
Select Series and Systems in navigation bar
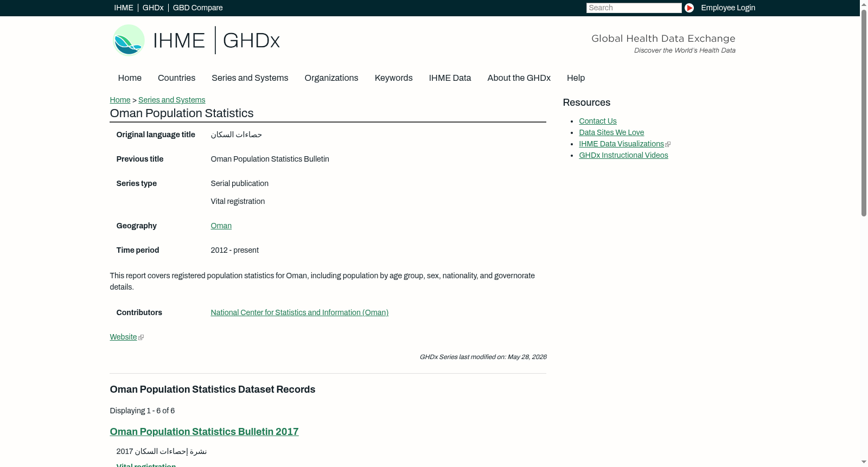coord(250,78)
